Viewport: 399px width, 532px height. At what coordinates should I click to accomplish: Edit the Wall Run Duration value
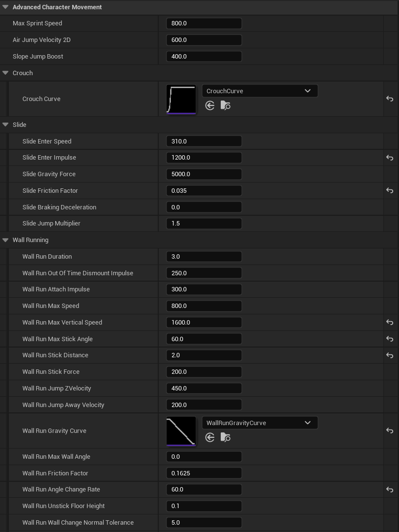point(204,257)
